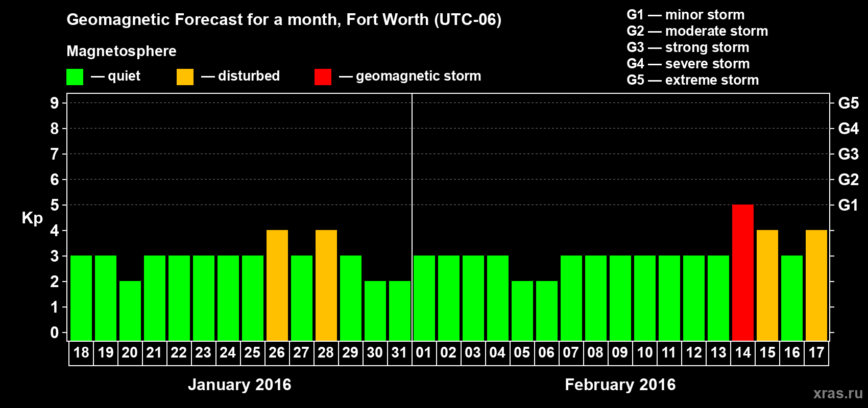Click date label 22 on the axis
The image size is (868, 408).
pos(179,353)
